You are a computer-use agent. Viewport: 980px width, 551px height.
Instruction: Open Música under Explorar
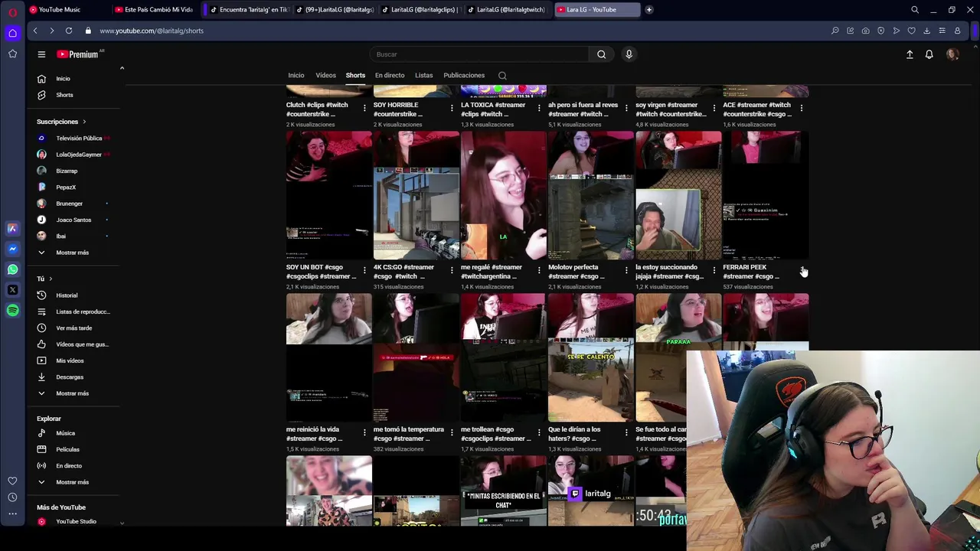pos(65,433)
